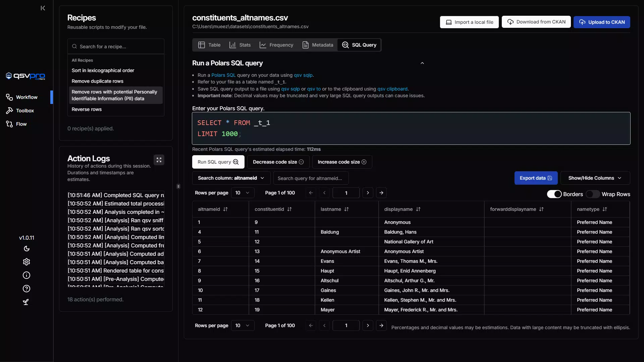Switch to the Stats tab
The width and height of the screenshot is (644, 362).
click(x=240, y=45)
